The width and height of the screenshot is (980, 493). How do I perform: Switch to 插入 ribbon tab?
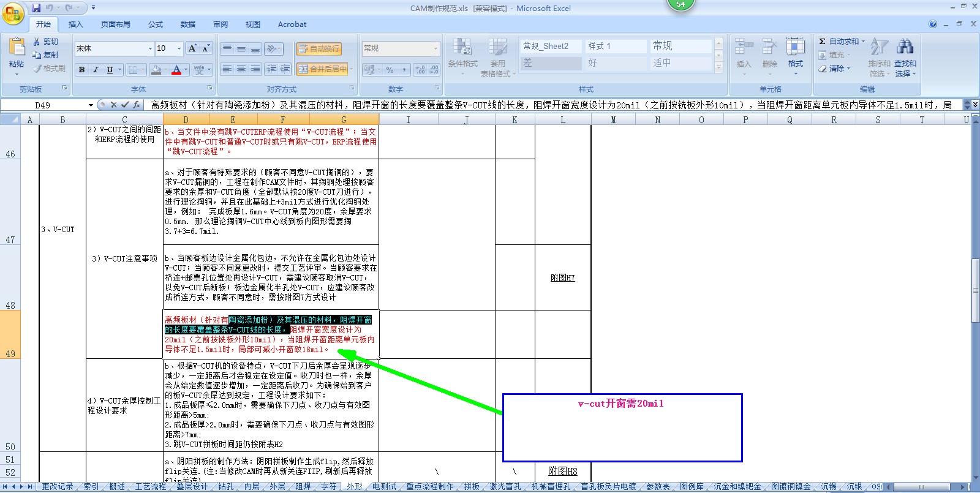[75, 24]
